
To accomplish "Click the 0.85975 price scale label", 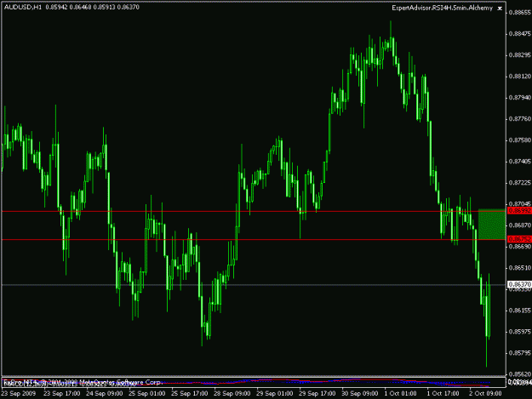I will tap(520, 332).
